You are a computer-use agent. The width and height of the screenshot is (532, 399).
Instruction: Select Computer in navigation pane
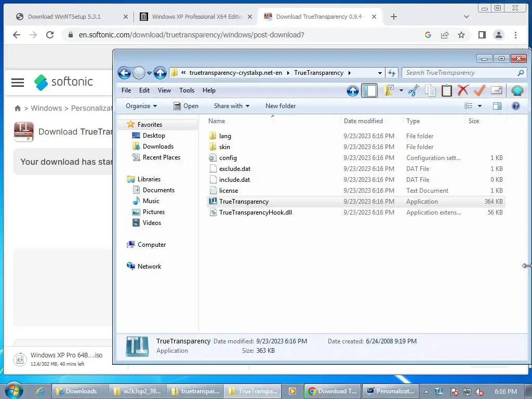(152, 245)
